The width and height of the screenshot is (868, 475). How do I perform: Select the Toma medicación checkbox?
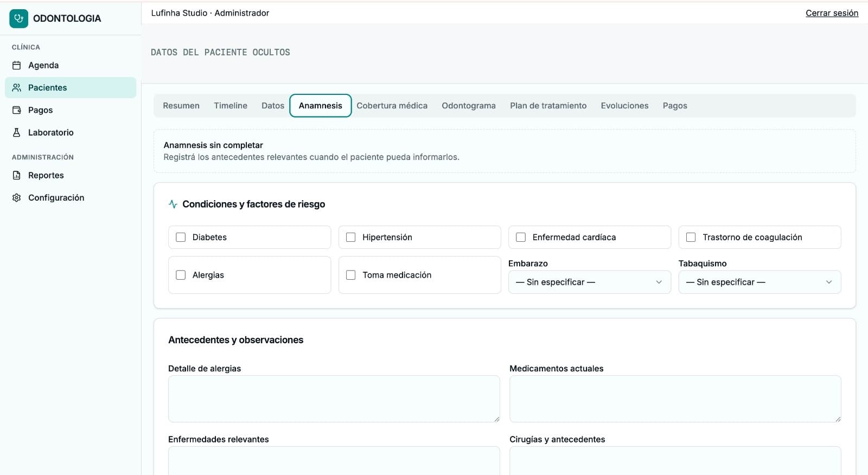click(351, 275)
